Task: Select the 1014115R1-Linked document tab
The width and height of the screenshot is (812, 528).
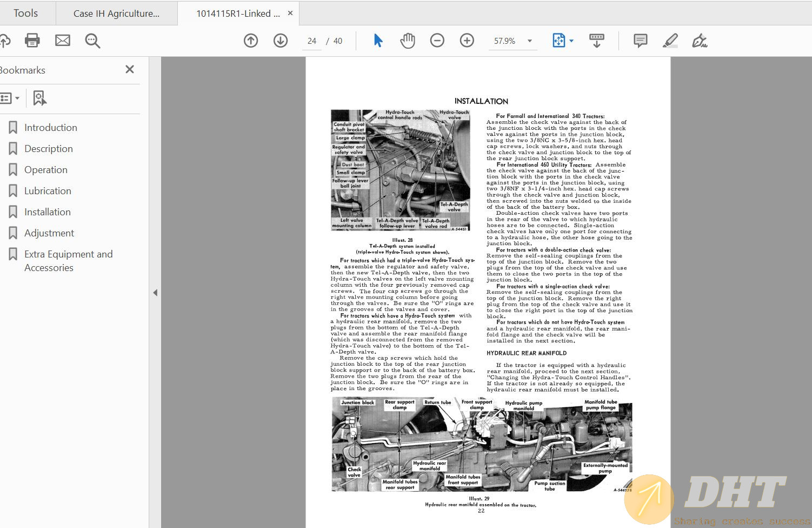Action: pyautogui.click(x=238, y=14)
